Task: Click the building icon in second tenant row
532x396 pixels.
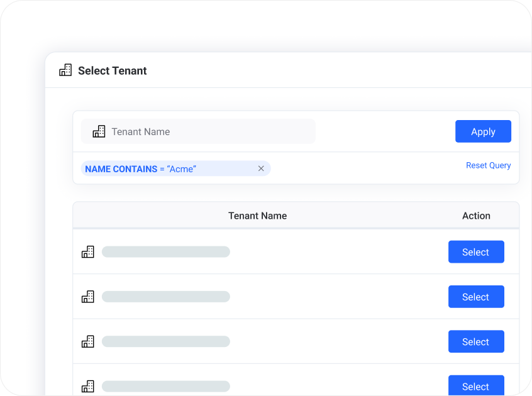Action: [88, 297]
